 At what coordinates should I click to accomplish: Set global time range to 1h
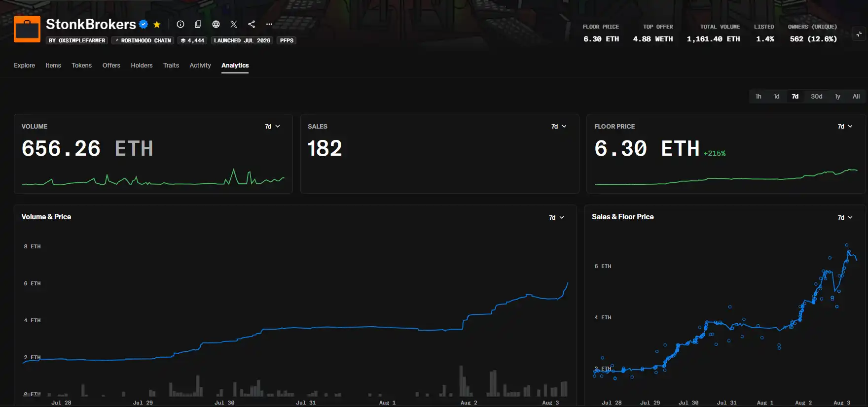[x=759, y=97]
